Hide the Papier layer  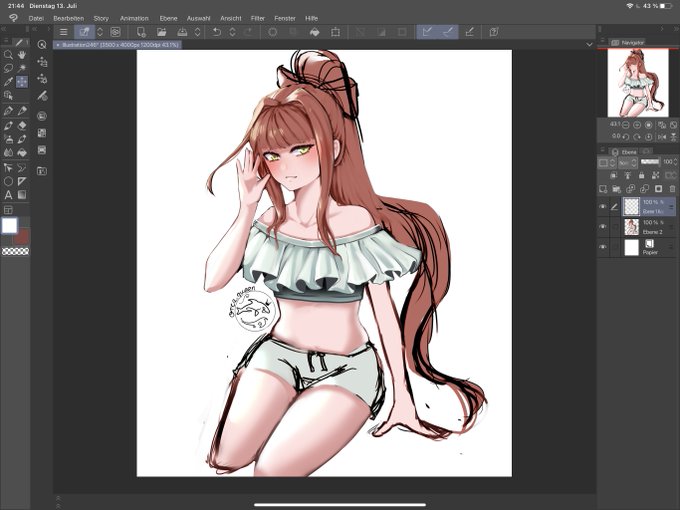click(602, 247)
